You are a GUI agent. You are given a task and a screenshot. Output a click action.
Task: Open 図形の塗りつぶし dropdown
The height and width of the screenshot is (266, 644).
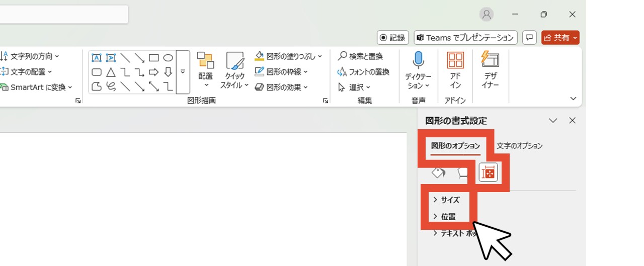click(289, 56)
